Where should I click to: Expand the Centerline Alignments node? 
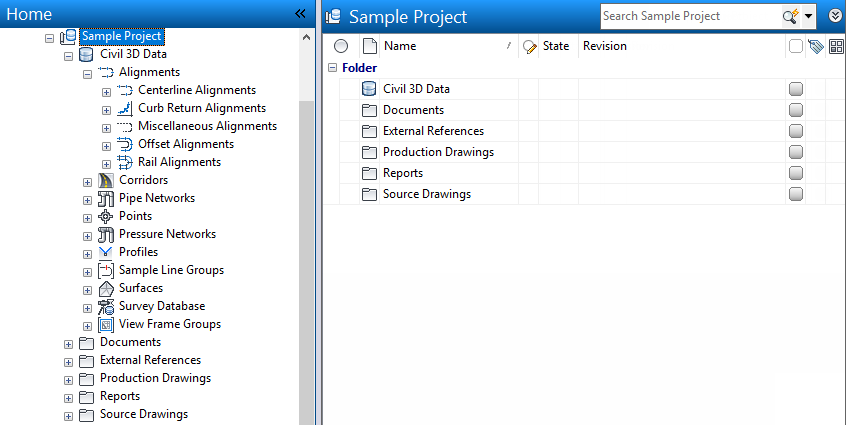tap(106, 91)
